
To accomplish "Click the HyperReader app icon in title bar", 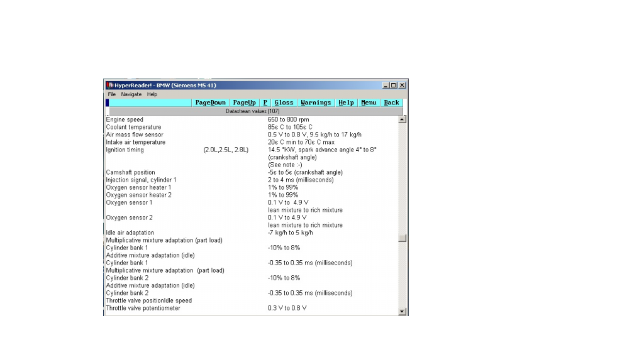I will pyautogui.click(x=109, y=85).
